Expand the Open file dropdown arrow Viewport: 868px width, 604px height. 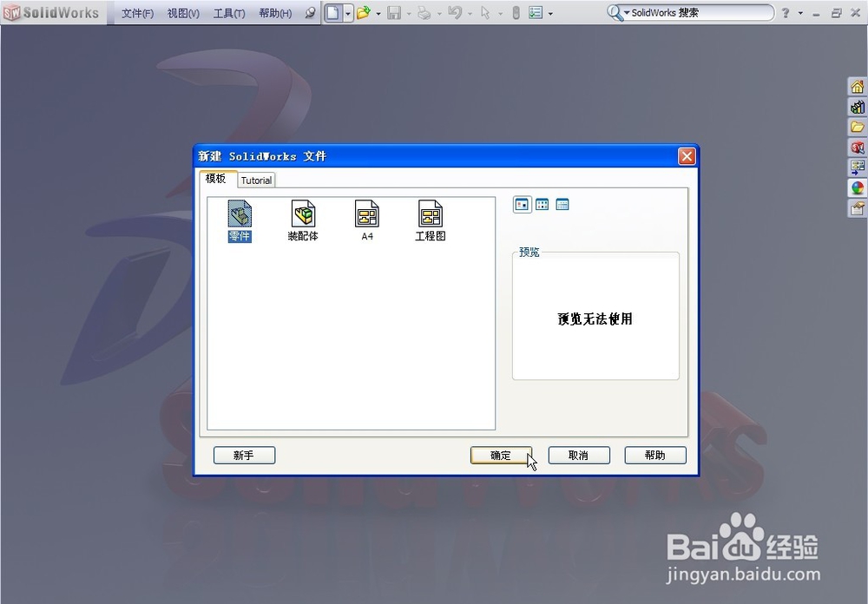pos(378,13)
